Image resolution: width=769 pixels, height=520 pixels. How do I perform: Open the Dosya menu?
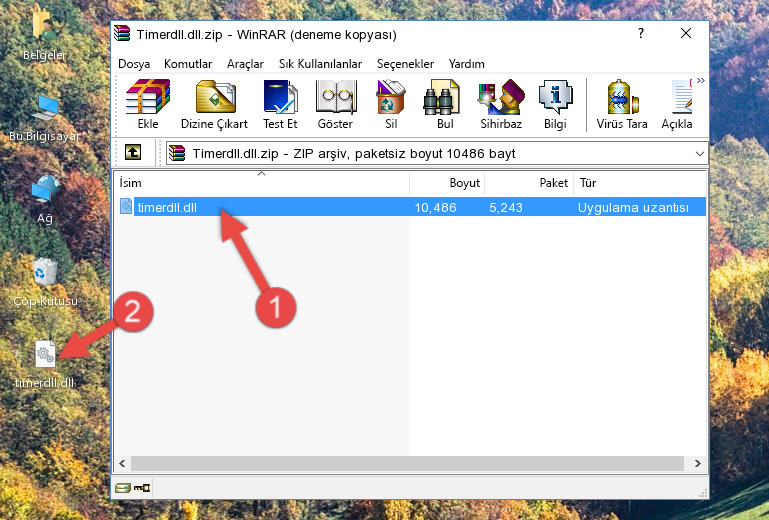point(134,64)
